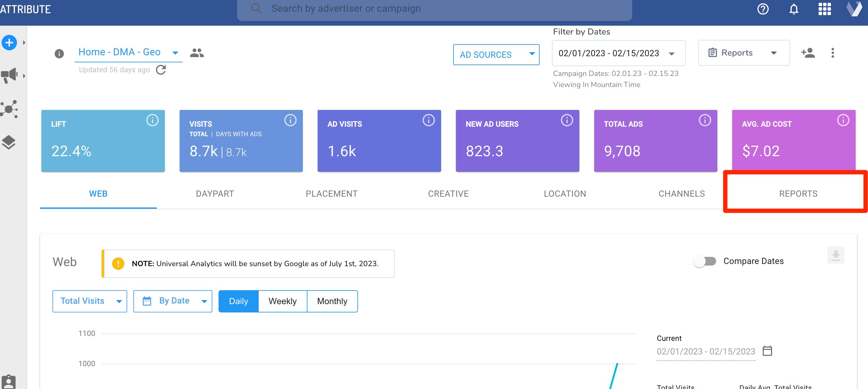Select the megaphone campaigns icon in sidebar
This screenshot has height=389, width=868.
[x=9, y=75]
